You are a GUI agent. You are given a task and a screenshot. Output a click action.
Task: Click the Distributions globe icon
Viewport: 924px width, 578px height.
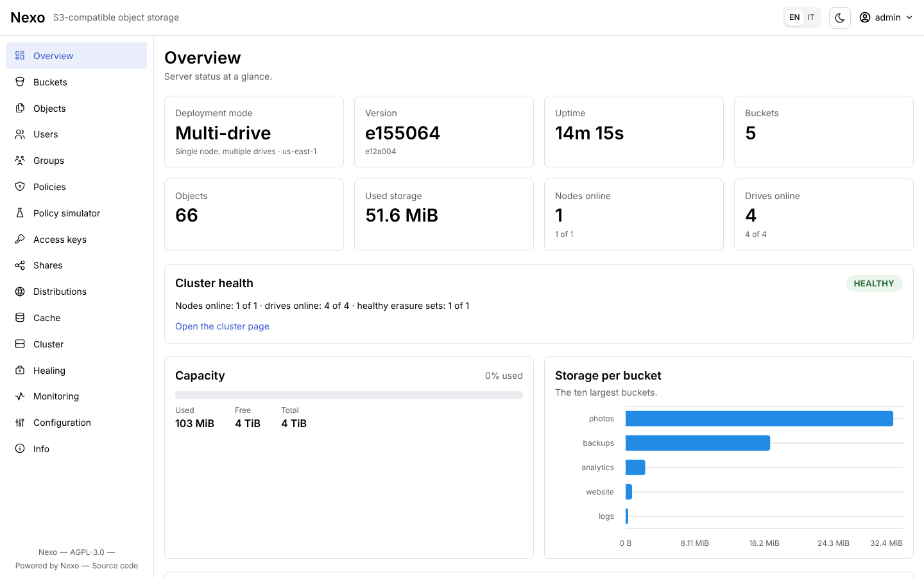click(x=20, y=292)
